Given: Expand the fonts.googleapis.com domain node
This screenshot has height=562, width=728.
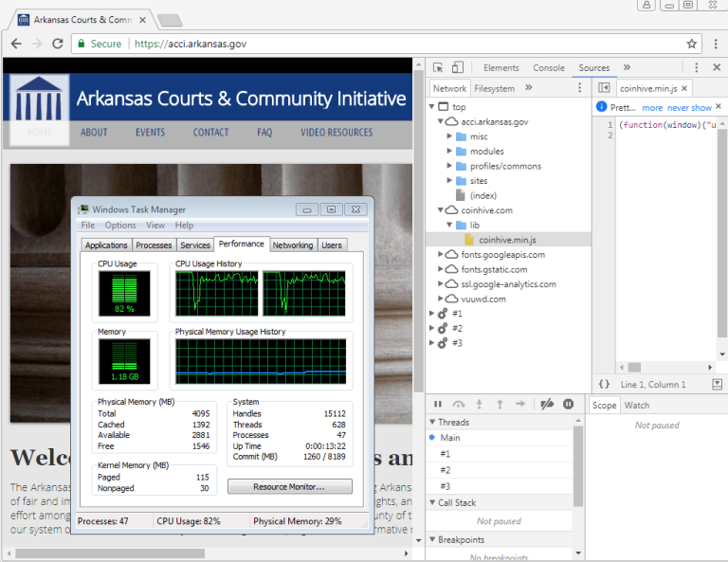Looking at the screenshot, I should [441, 255].
